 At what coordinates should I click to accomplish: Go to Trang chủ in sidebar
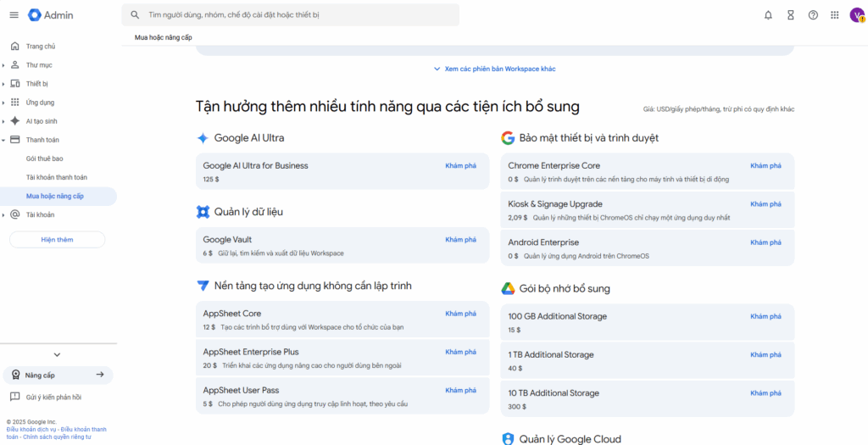tap(40, 47)
